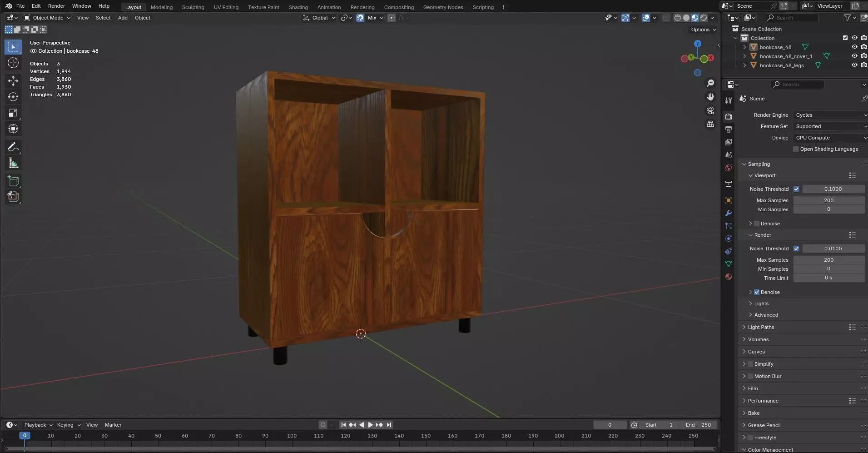
Task: Enable Open Shading Language checkbox
Action: 796,149
